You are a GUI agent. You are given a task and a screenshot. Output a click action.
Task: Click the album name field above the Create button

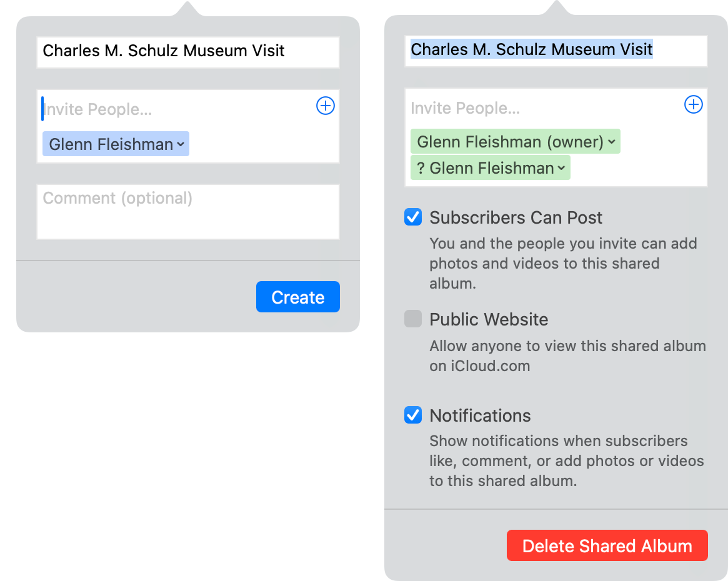click(187, 52)
